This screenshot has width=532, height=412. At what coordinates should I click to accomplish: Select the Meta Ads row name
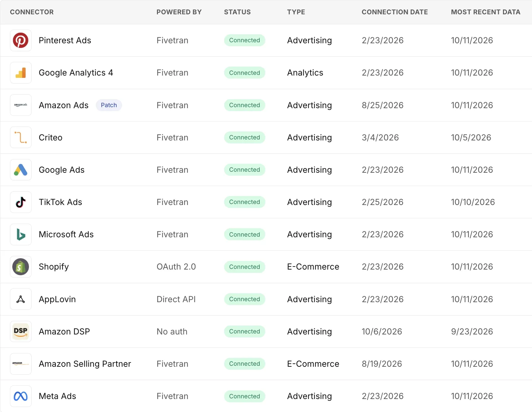[58, 396]
